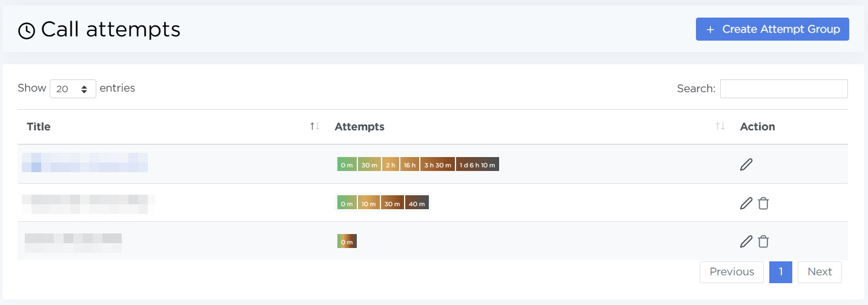Go to the Next page
The width and height of the screenshot is (868, 305).
tap(820, 272)
